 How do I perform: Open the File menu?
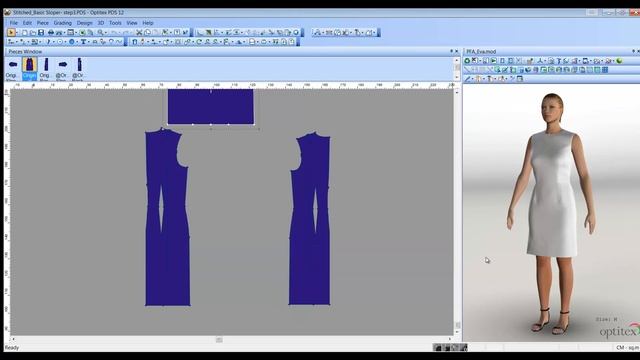tap(13, 23)
